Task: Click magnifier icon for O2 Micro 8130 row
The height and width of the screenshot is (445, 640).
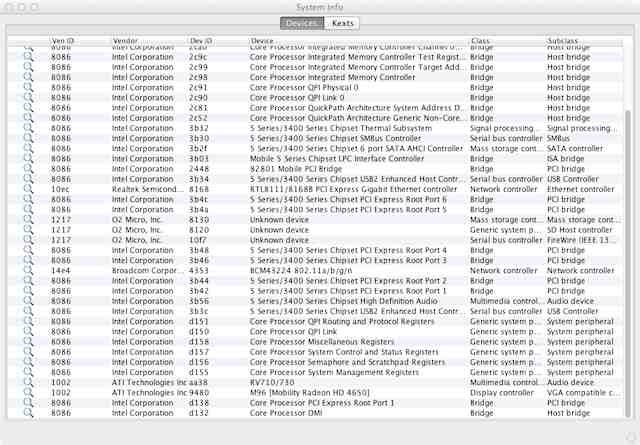Action: pos(28,220)
